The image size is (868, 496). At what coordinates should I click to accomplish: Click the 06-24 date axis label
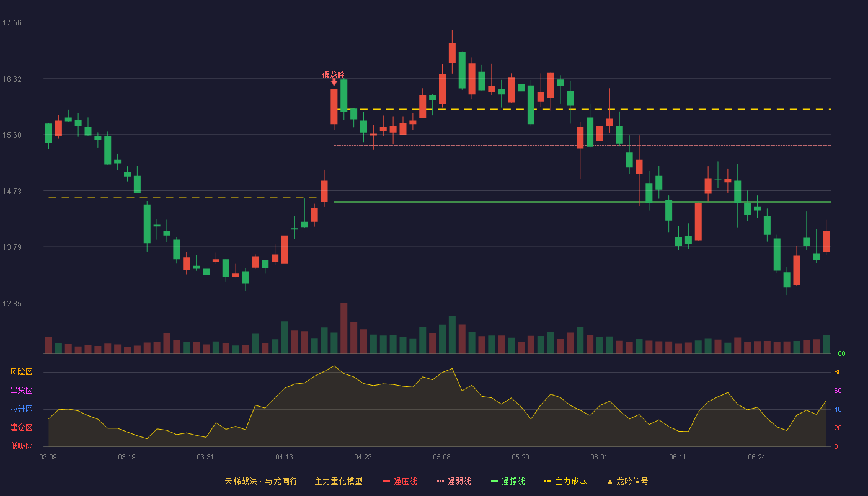(756, 457)
